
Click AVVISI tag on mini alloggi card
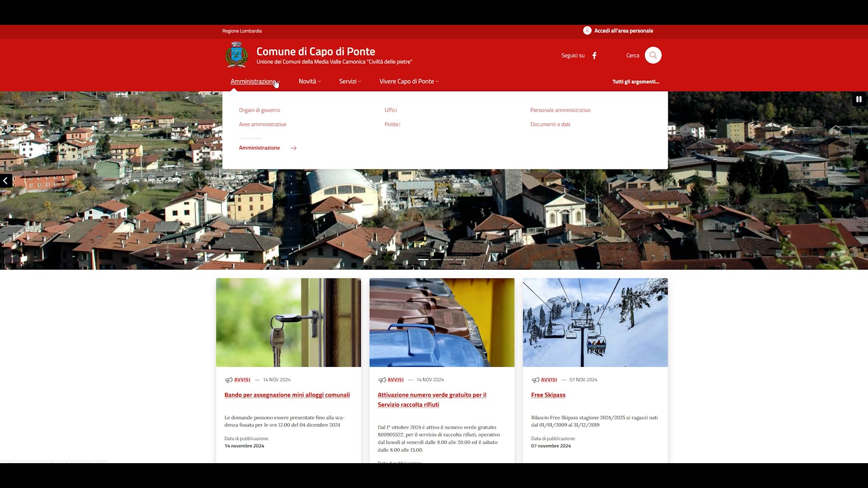tap(242, 380)
